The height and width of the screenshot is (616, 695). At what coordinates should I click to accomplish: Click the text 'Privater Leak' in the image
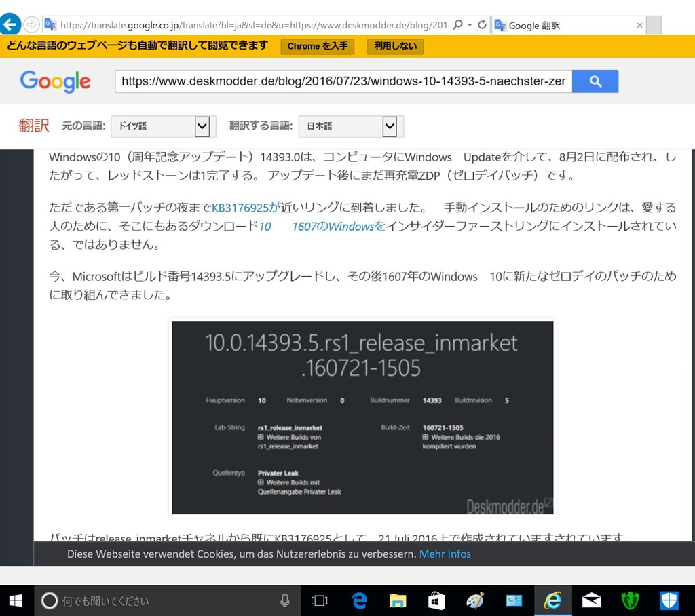click(278, 473)
